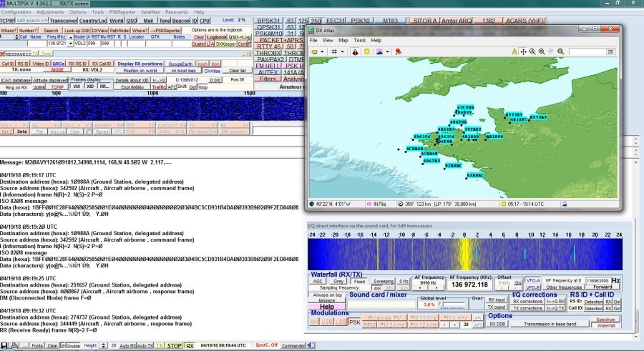Toggle the Always on top option
Screen dimensions: 644x351
click(326, 295)
